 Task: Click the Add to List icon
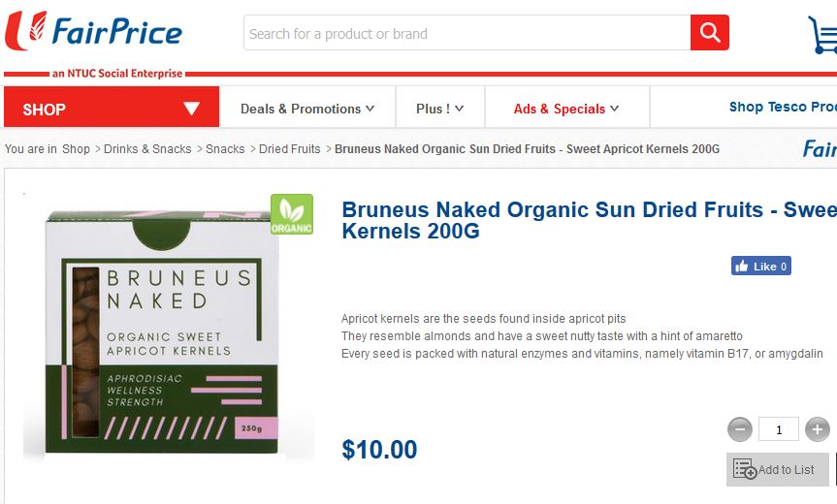745,469
